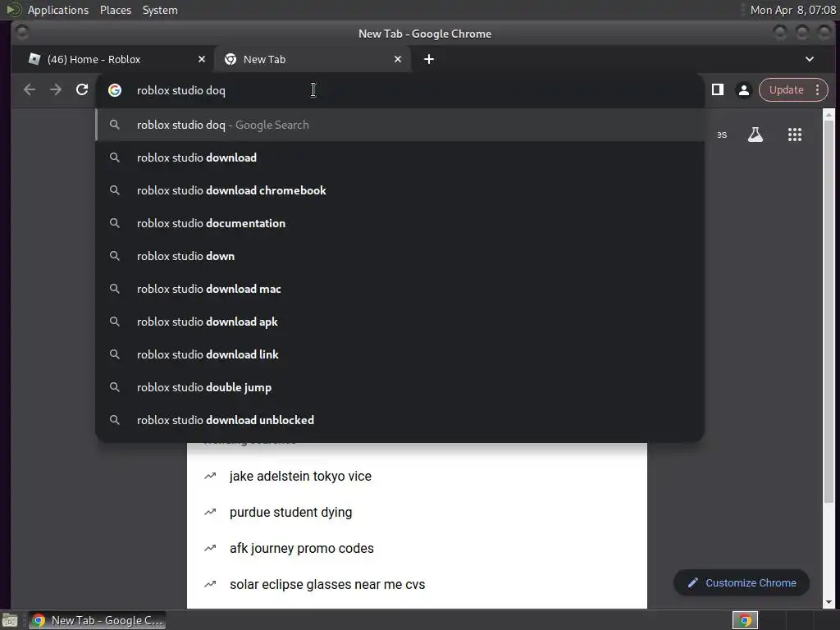Click the trending arrow icon beside 'purdue student dying'
The width and height of the screenshot is (840, 630).
(210, 512)
